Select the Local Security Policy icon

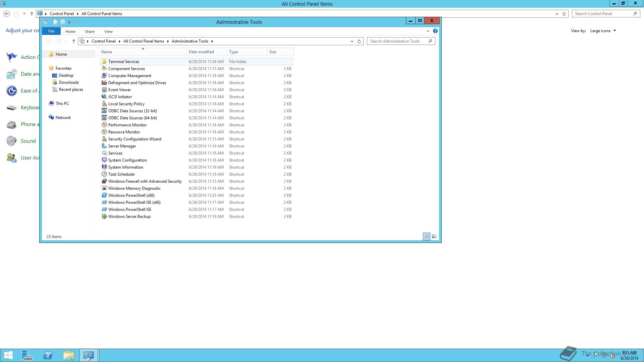coord(104,104)
